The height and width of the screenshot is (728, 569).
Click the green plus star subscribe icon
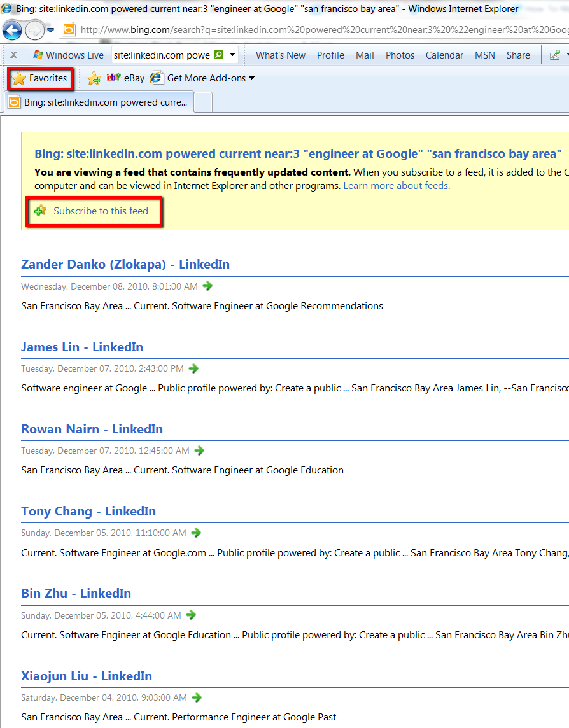(x=40, y=211)
